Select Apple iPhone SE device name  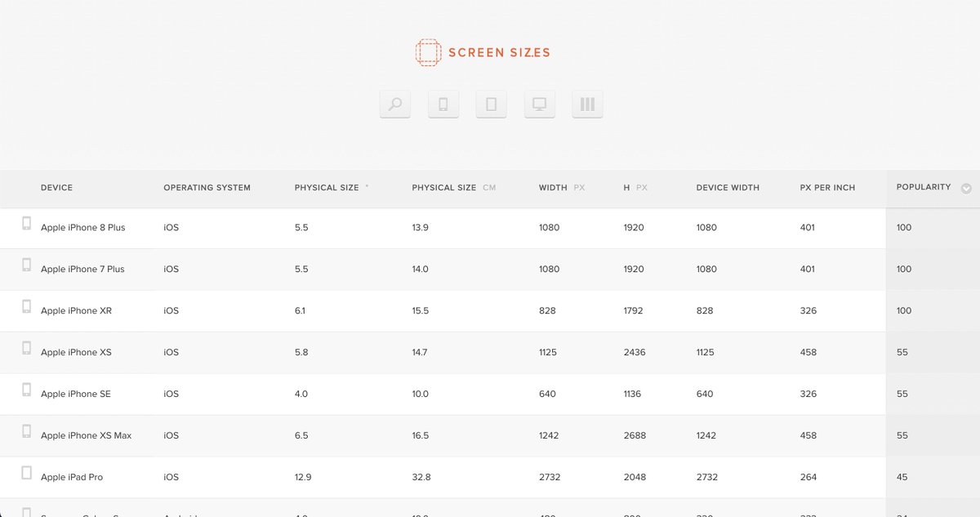[x=76, y=394]
